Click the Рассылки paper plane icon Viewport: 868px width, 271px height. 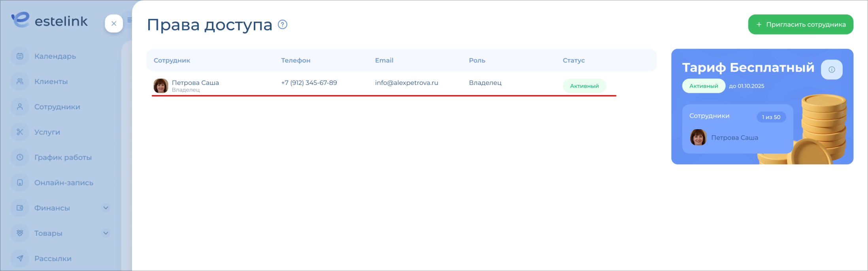click(20, 258)
